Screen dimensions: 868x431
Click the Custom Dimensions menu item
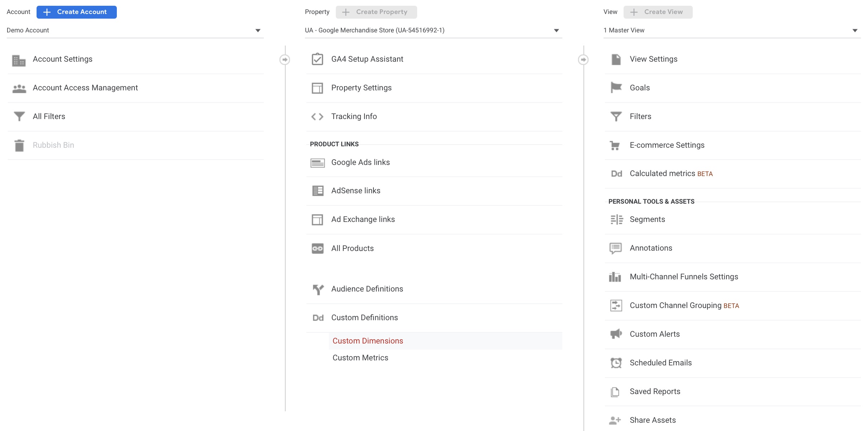tap(368, 340)
